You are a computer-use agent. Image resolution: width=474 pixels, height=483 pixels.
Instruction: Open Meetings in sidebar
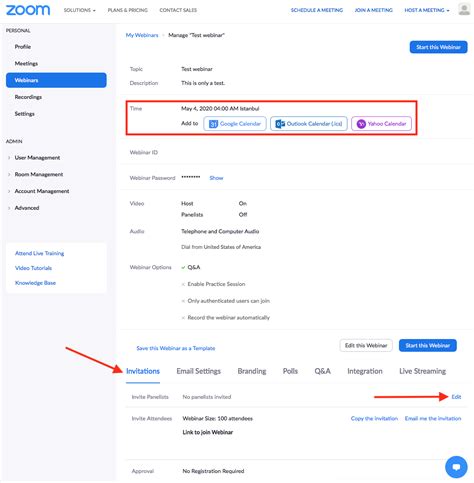[26, 63]
